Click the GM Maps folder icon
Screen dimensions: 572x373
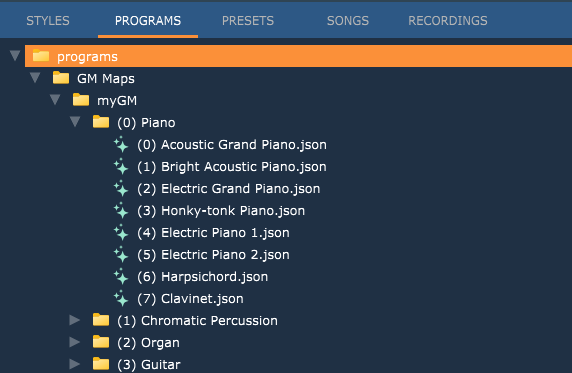(61, 78)
